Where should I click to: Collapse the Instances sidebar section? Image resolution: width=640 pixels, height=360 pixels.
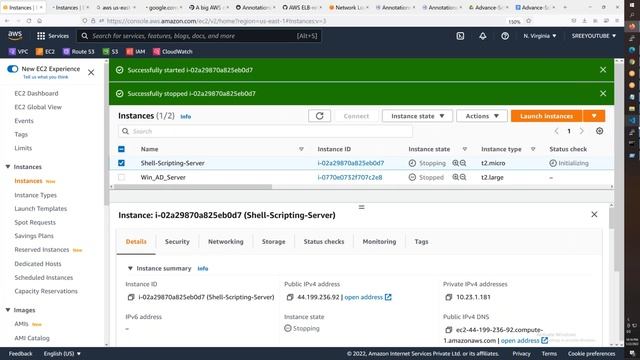(8, 167)
